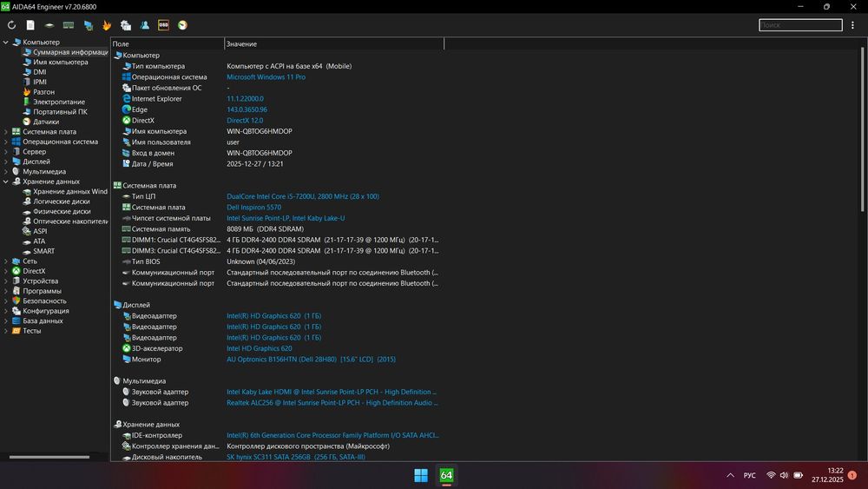Select Логические диски tree item

(x=56, y=202)
